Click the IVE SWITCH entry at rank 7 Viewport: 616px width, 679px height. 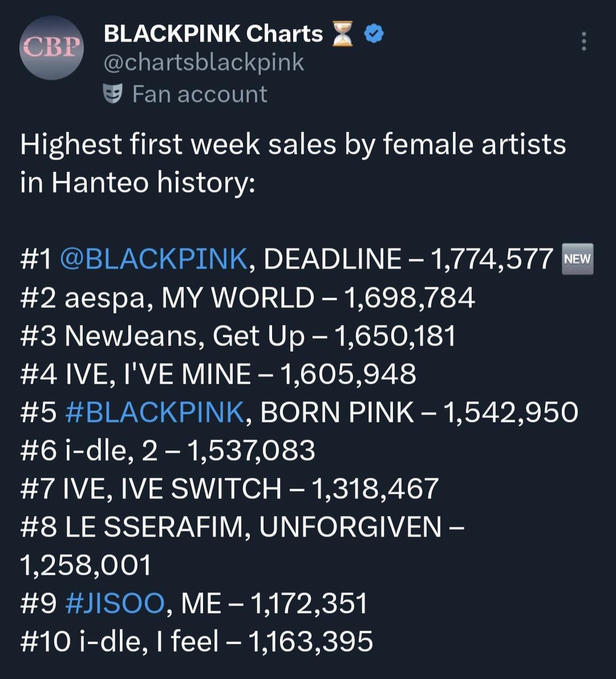pos(228,488)
